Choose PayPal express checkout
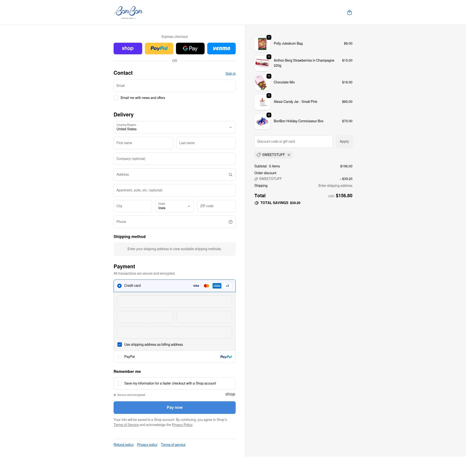The height and width of the screenshot is (476, 466). click(159, 48)
